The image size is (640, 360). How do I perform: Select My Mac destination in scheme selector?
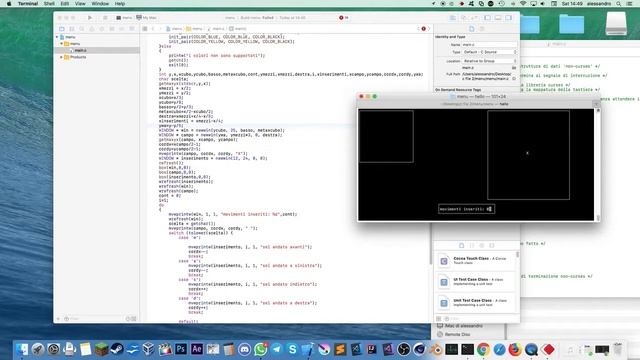(x=147, y=18)
